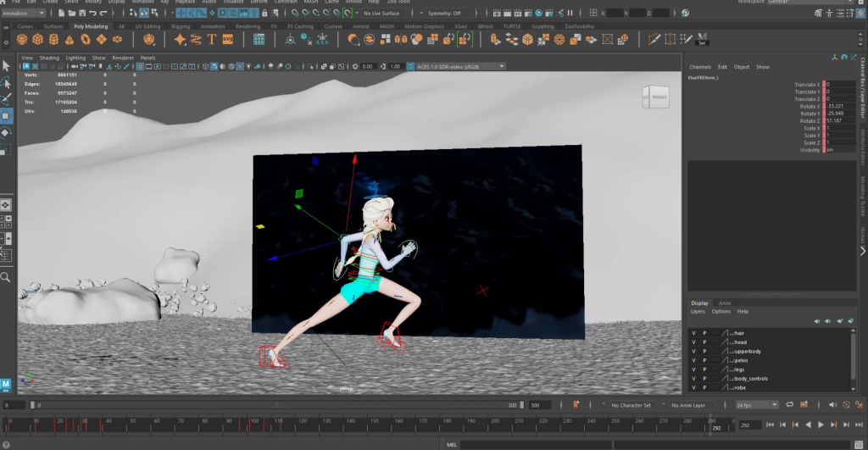
Task: Toggle visibility V of the upperbody layer
Action: click(693, 352)
